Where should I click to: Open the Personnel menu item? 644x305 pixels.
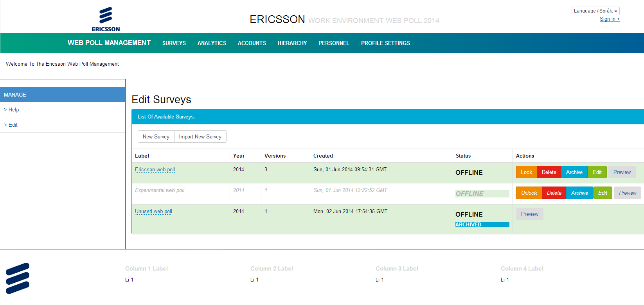click(x=334, y=43)
